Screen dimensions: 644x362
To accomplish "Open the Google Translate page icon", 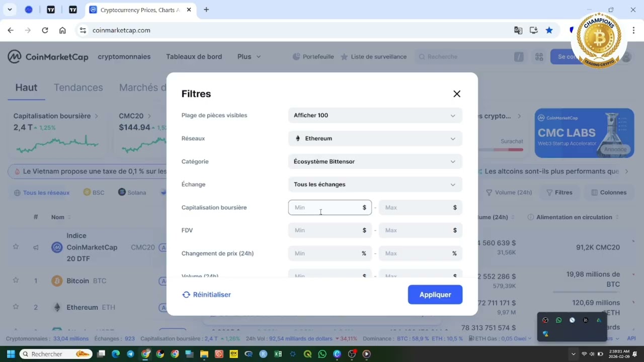I will tap(518, 30).
